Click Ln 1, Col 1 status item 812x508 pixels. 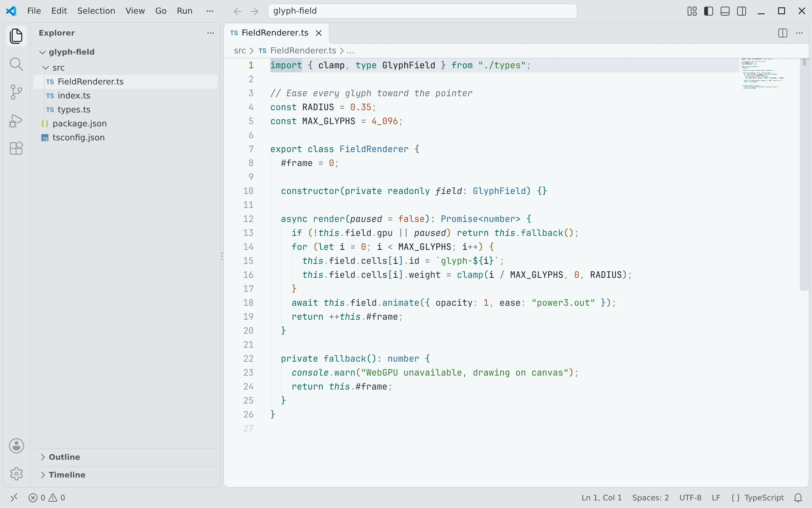point(601,498)
